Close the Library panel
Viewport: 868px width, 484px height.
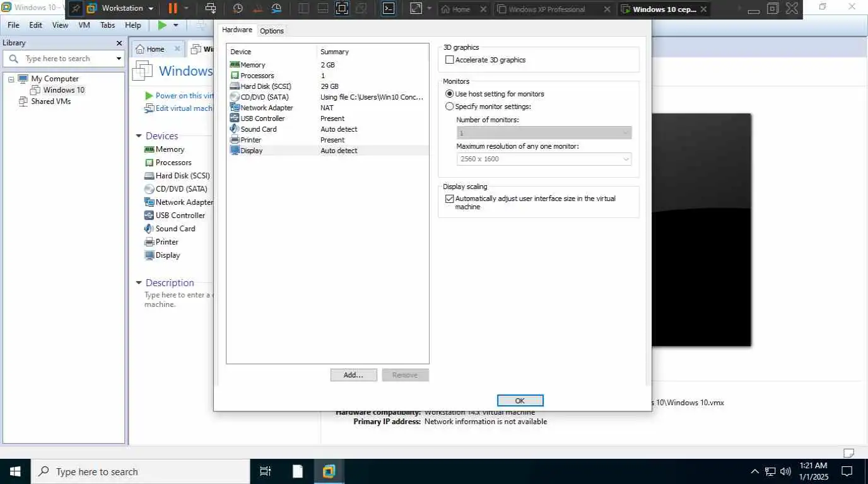click(x=119, y=43)
